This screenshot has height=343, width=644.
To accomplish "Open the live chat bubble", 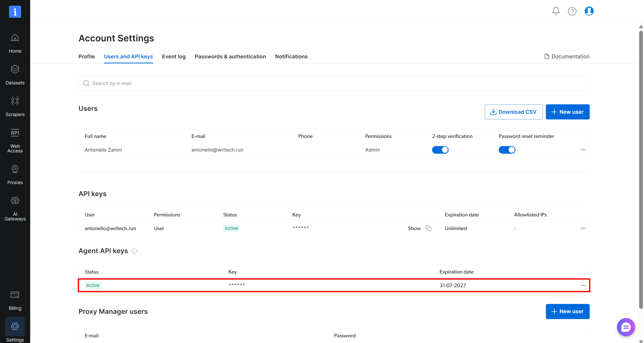I will tap(626, 327).
